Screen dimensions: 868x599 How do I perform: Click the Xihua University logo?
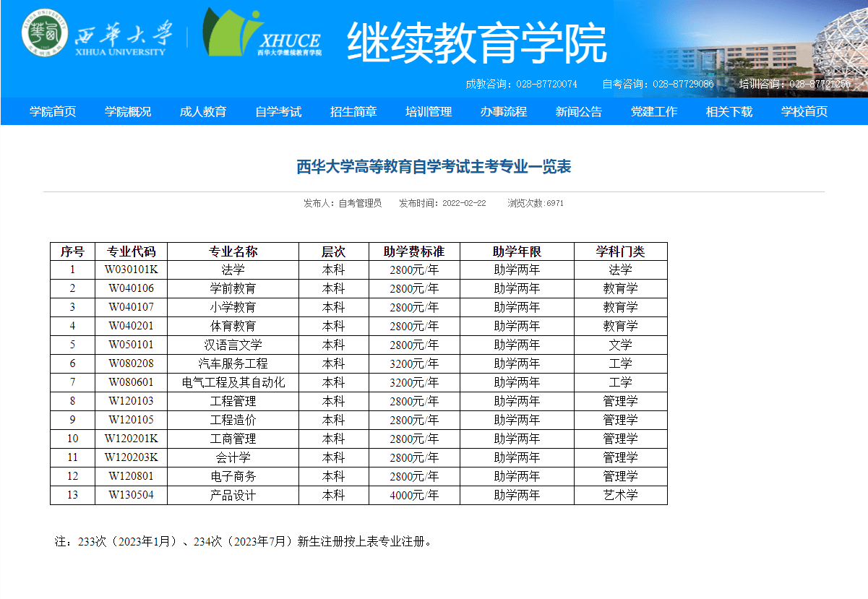[98, 33]
